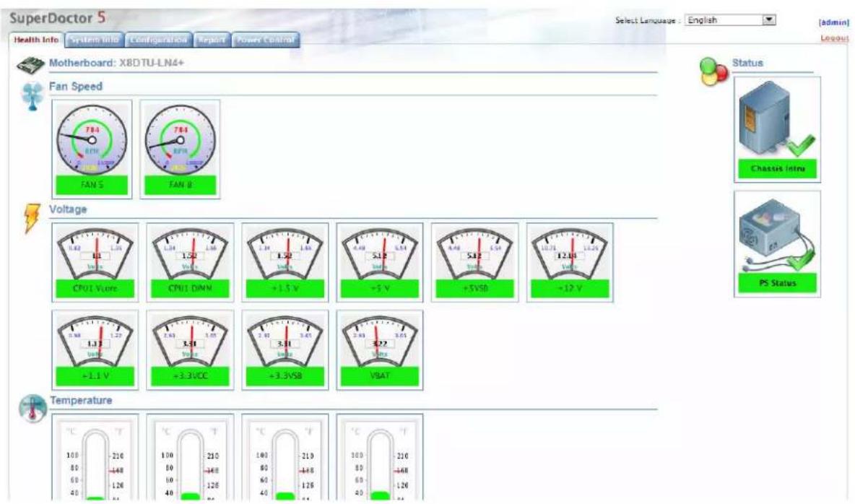Viewport: 855px width, 504px height.
Task: Click the traffic-light Status icon
Action: coord(713,71)
